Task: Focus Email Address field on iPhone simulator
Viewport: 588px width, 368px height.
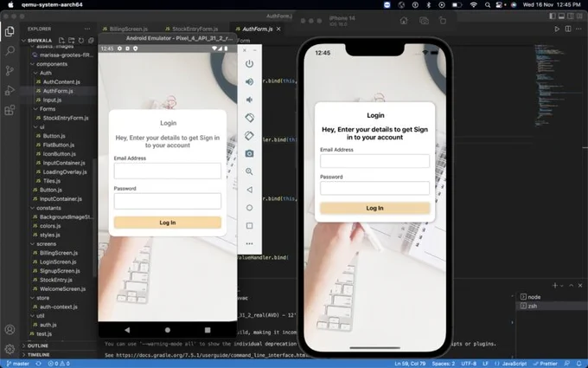Action: tap(374, 161)
